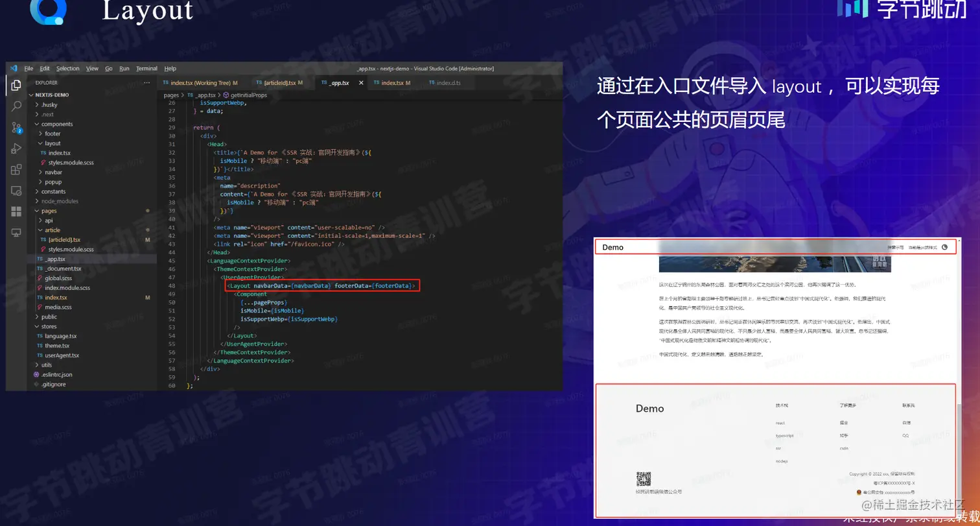Image resolution: width=980 pixels, height=526 pixels.
Task: Click react link in Demo footer
Action: click(x=780, y=423)
